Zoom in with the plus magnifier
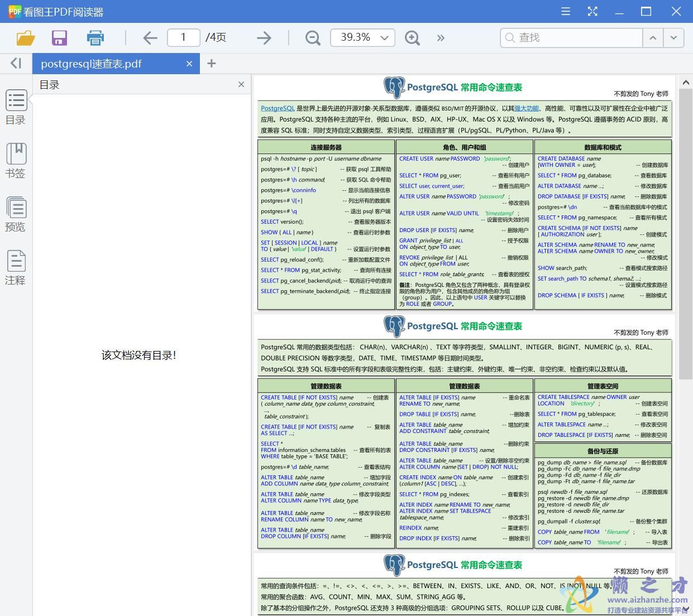The image size is (693, 616). (412, 38)
